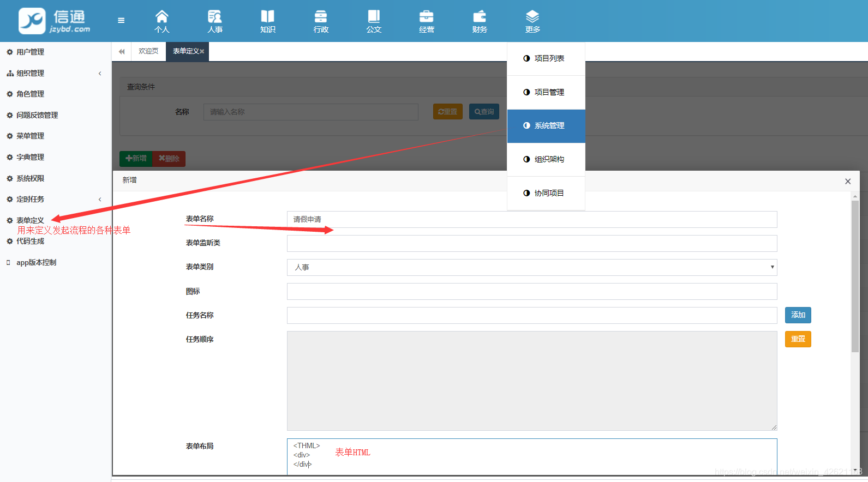Select 组织架构 in the 更多 dropdown

click(x=546, y=160)
